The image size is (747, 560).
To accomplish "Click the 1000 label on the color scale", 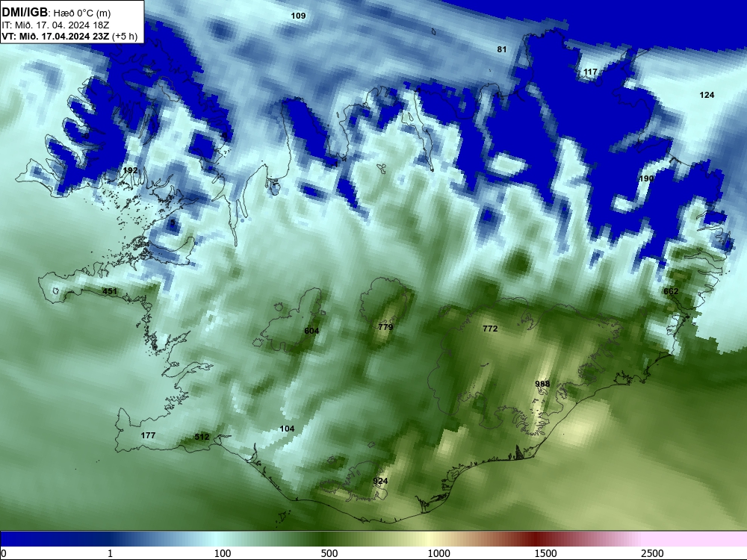I will [438, 553].
